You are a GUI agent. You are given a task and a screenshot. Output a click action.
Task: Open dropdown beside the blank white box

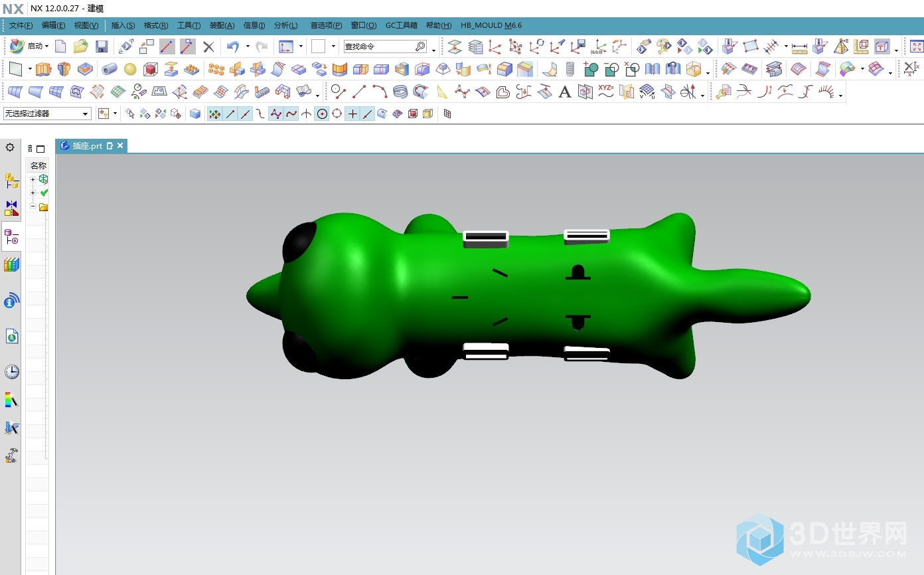click(x=333, y=46)
